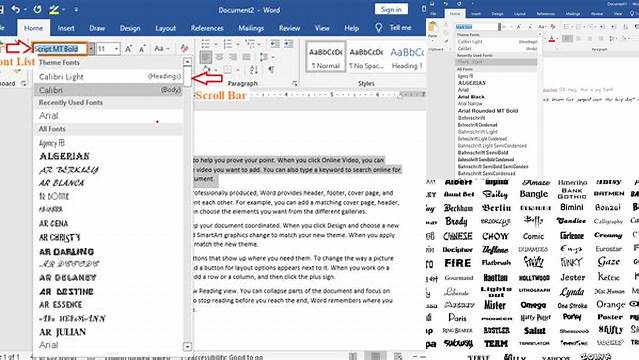
Task: Select the AR JULIAN font entry
Action: click(62, 332)
